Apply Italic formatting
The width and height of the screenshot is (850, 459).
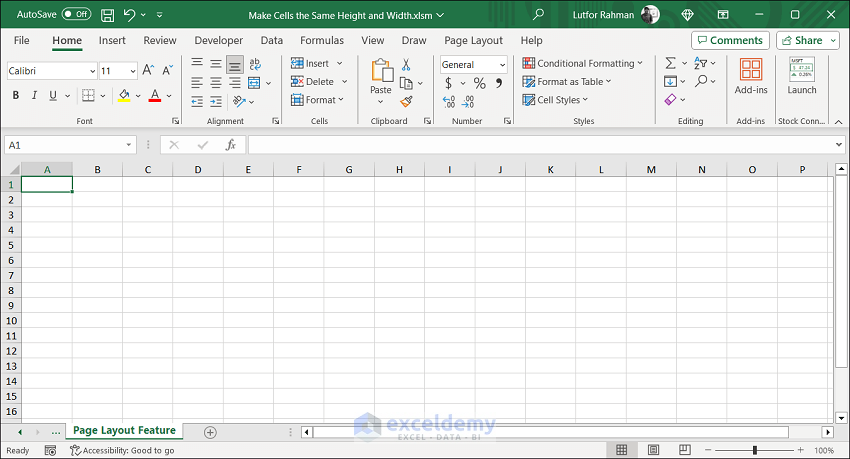[34, 95]
